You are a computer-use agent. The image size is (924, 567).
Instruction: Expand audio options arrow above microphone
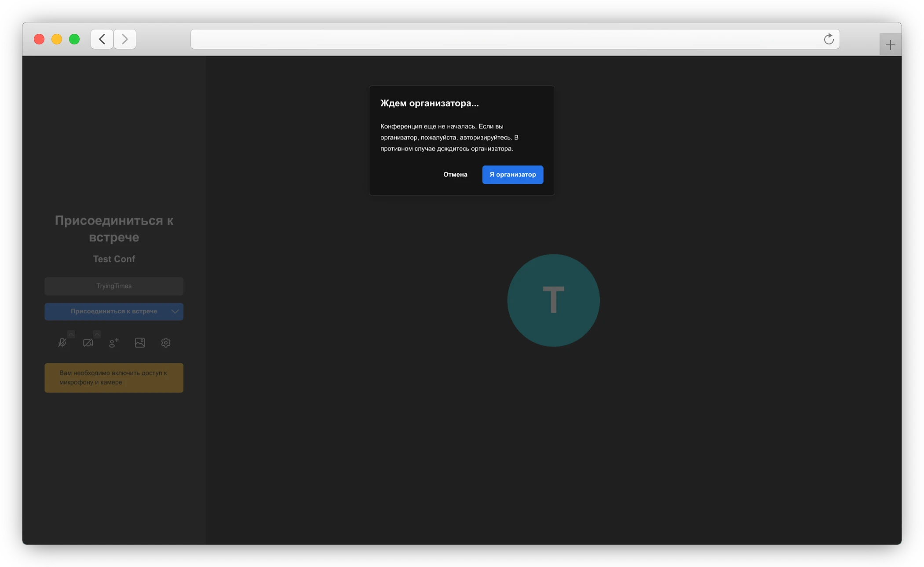coord(71,334)
